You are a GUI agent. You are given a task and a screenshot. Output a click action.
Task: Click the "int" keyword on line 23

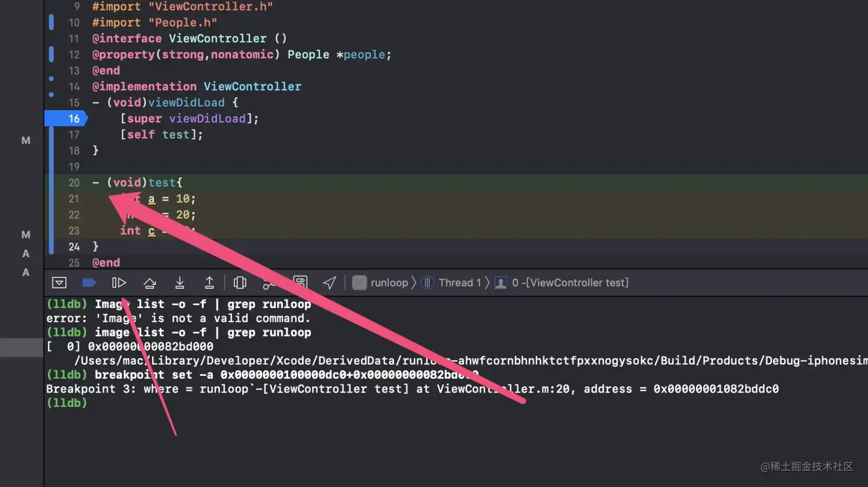point(130,230)
